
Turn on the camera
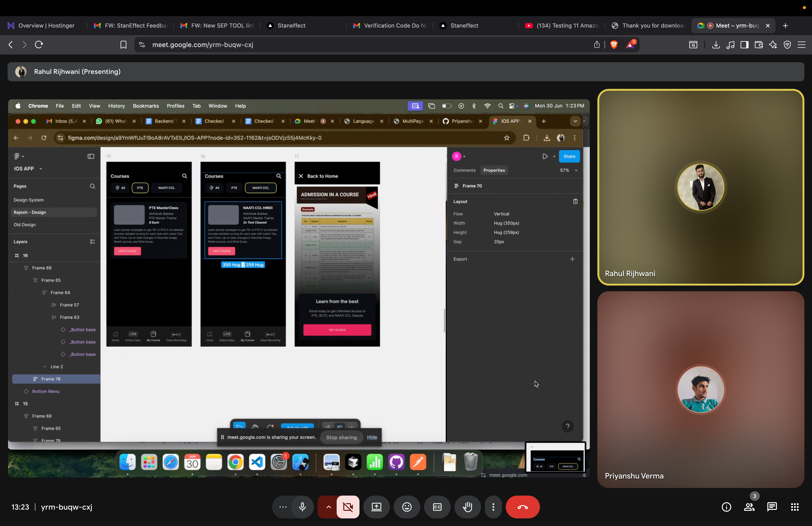[x=348, y=507]
